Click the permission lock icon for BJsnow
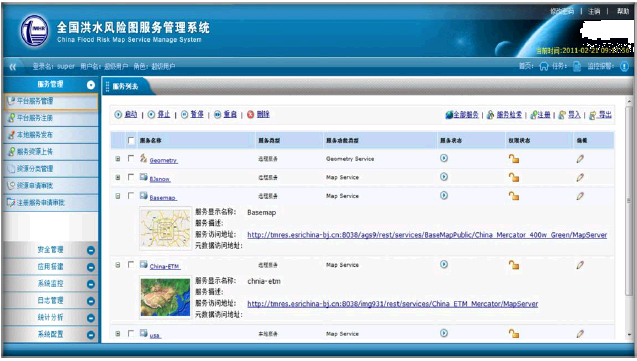The width and height of the screenshot is (637, 361). (x=514, y=177)
